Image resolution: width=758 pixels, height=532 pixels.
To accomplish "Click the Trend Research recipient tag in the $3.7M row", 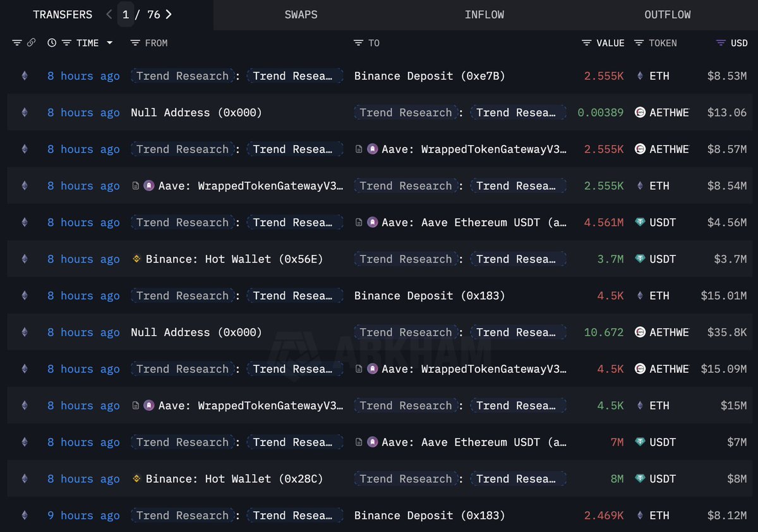I will click(406, 259).
